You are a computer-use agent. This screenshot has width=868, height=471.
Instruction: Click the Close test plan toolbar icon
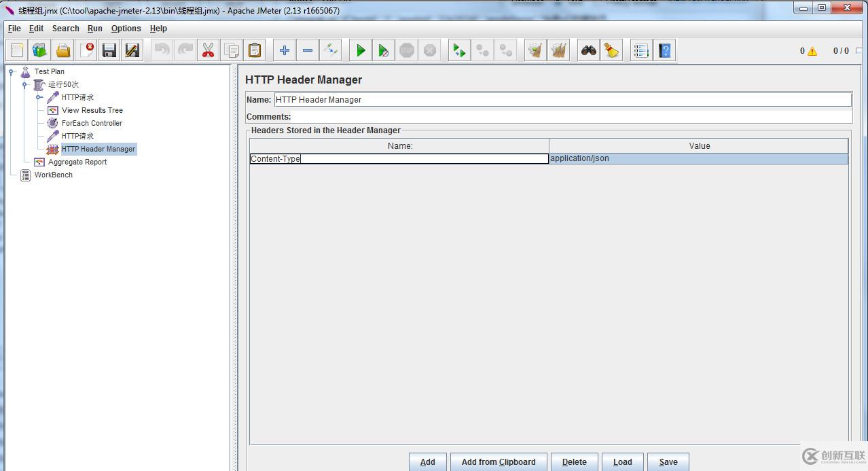[x=86, y=50]
